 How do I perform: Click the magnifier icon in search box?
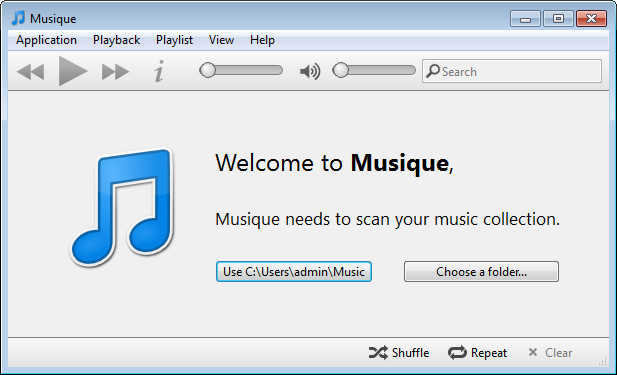click(433, 71)
